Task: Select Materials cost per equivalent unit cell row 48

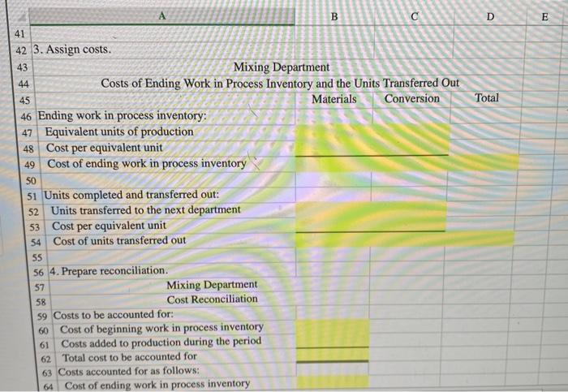Action: pyautogui.click(x=333, y=148)
